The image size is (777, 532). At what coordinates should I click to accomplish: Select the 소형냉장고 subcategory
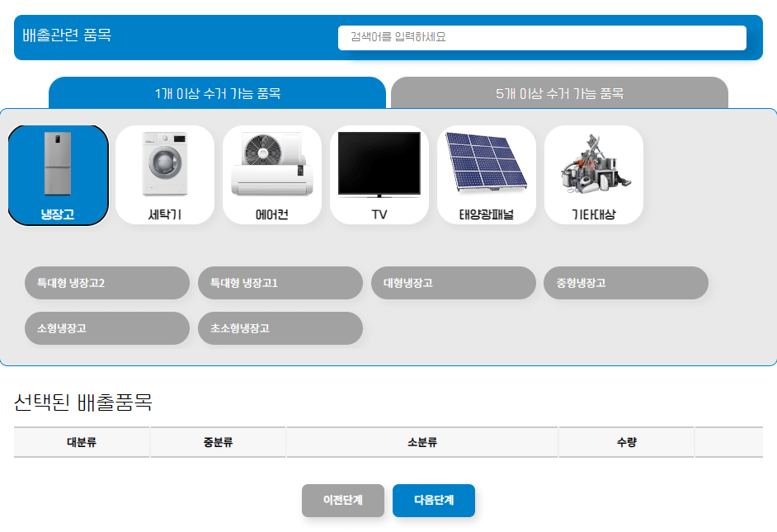(106, 328)
